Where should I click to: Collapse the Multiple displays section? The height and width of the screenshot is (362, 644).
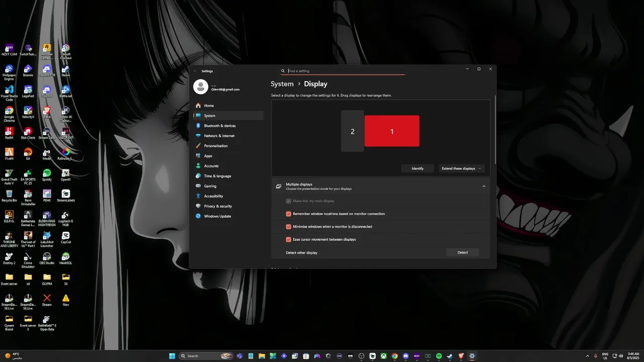pyautogui.click(x=484, y=187)
